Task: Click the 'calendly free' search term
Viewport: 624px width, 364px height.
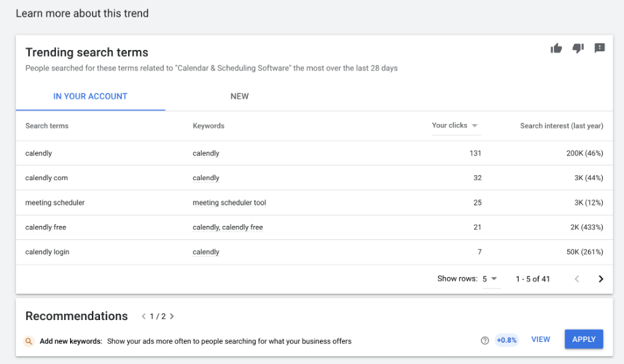Action: coord(46,227)
